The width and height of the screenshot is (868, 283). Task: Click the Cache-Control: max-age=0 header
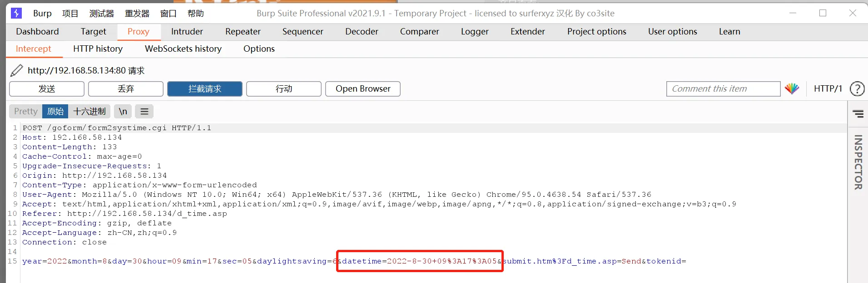point(82,156)
